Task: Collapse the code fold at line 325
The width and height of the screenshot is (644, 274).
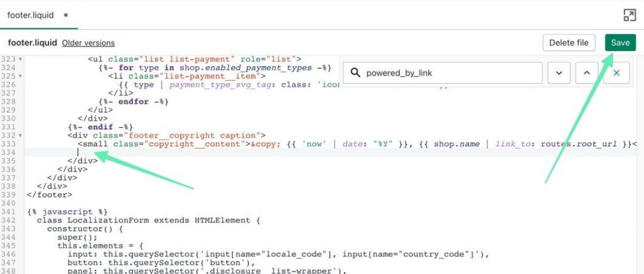Action: click(21, 76)
